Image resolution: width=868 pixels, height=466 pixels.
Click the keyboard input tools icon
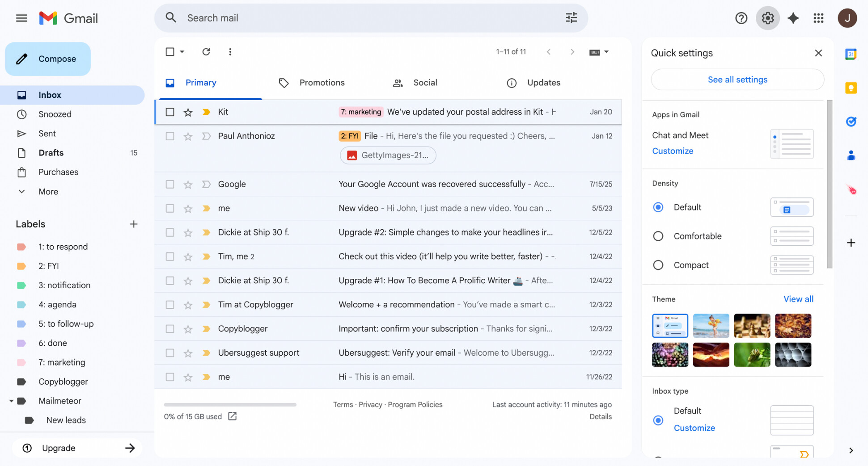click(x=594, y=51)
